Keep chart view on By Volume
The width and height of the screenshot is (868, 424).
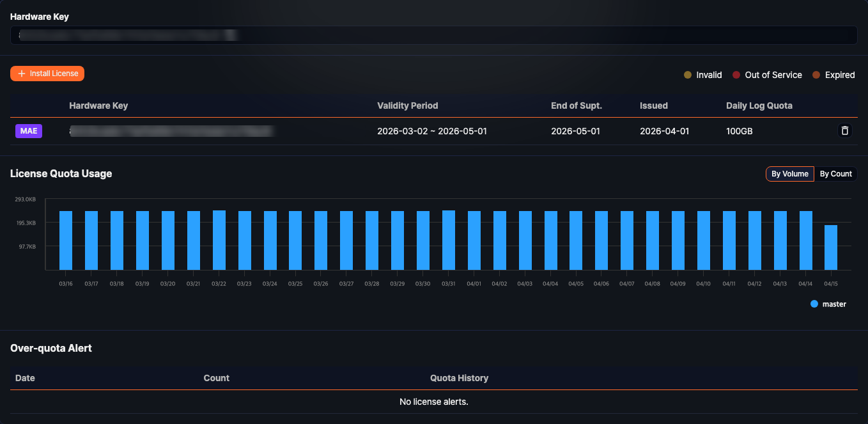tap(790, 173)
